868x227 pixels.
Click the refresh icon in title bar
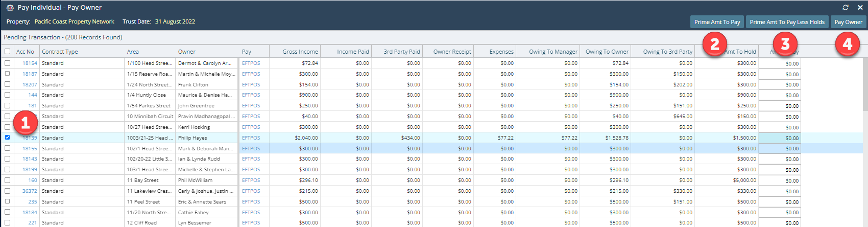pyautogui.click(x=846, y=8)
